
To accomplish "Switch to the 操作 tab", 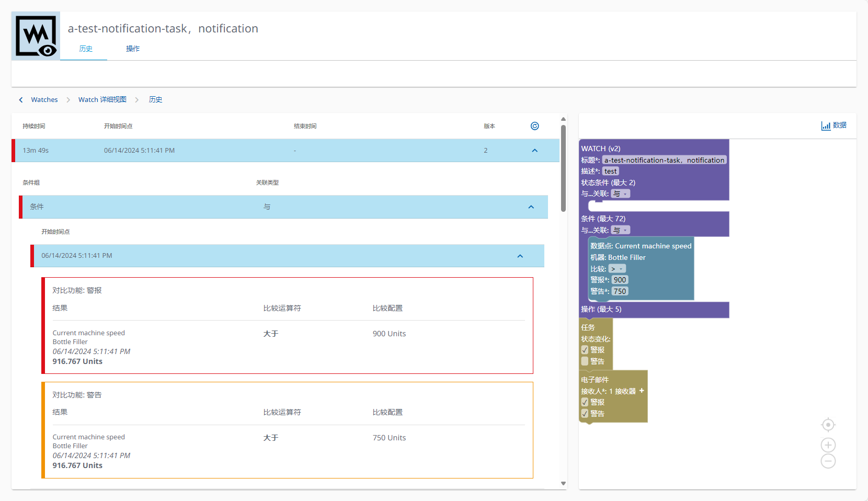I will pos(133,49).
